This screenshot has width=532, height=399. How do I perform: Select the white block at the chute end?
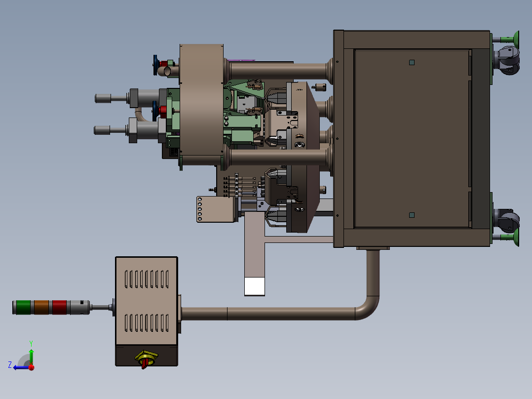[255, 286]
